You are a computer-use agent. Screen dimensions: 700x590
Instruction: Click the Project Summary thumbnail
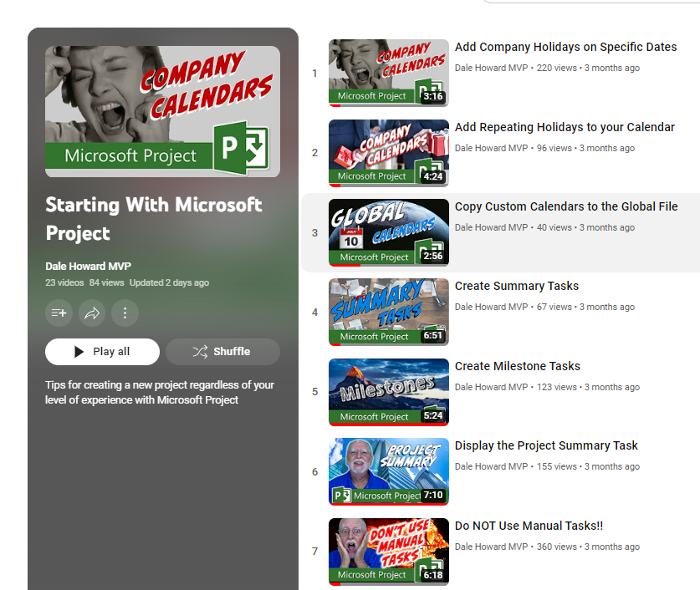388,471
